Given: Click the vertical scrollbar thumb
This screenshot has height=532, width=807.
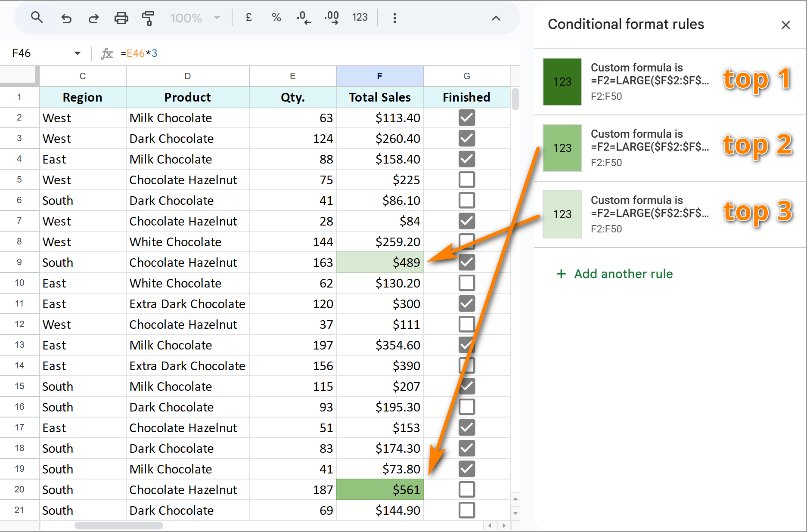Looking at the screenshot, I should point(515,99).
